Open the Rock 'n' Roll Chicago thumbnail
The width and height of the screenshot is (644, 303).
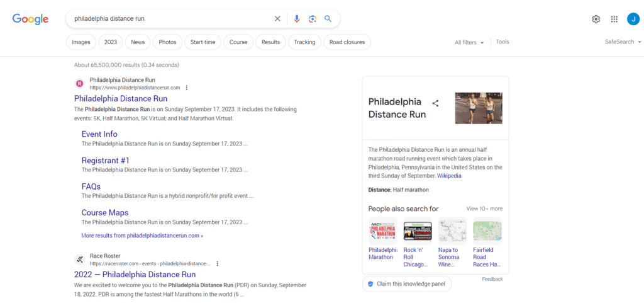click(x=418, y=231)
